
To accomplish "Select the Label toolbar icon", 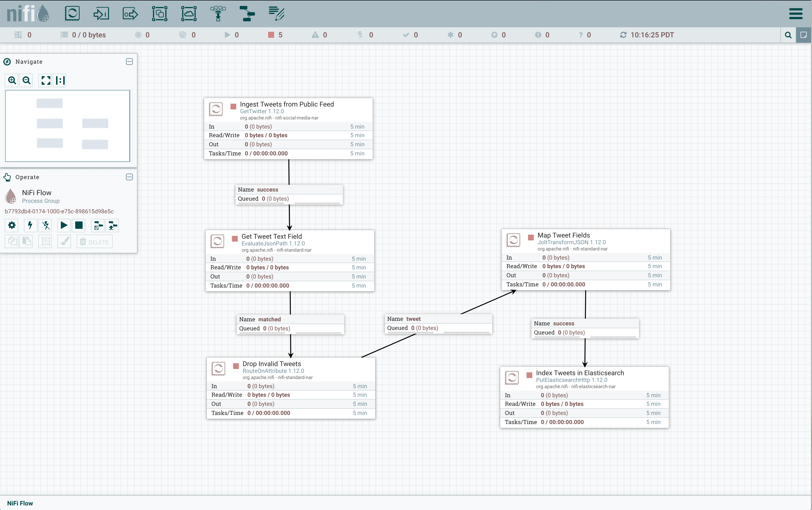I will point(276,14).
